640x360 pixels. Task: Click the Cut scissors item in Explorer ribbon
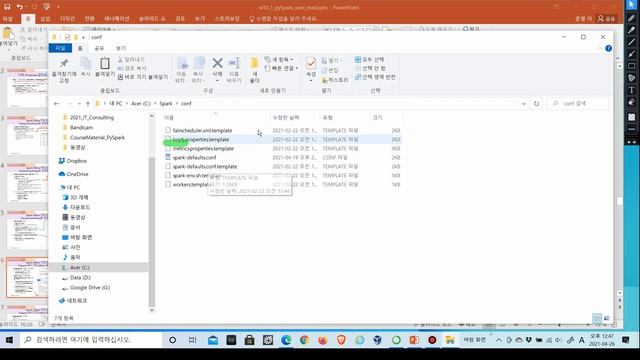tap(131, 60)
